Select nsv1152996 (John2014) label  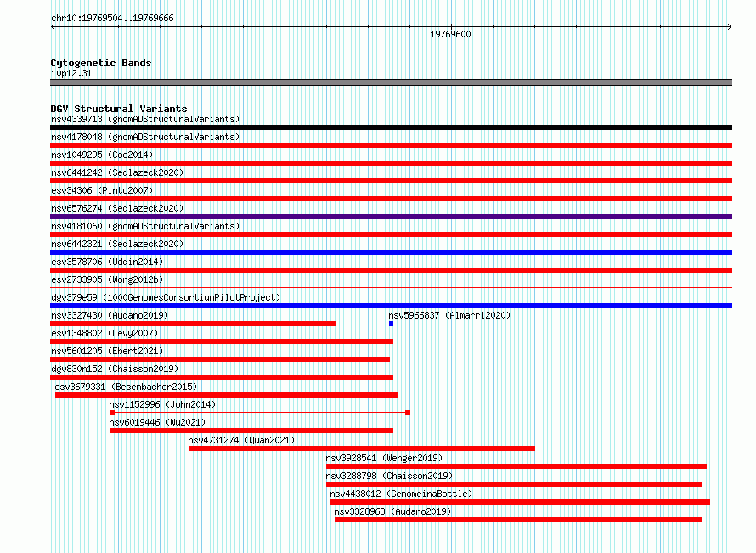coord(162,404)
